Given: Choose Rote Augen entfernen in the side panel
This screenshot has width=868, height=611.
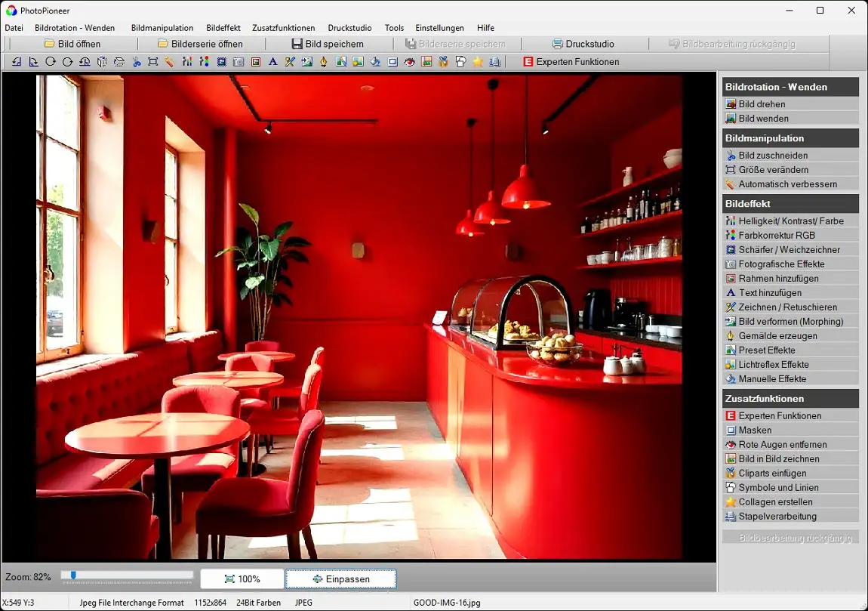Looking at the screenshot, I should 782,445.
